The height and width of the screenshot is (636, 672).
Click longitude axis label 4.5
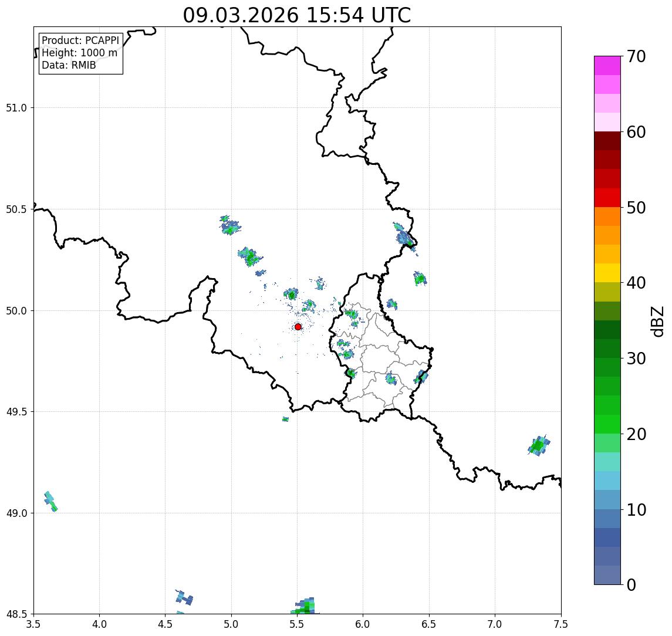166,624
